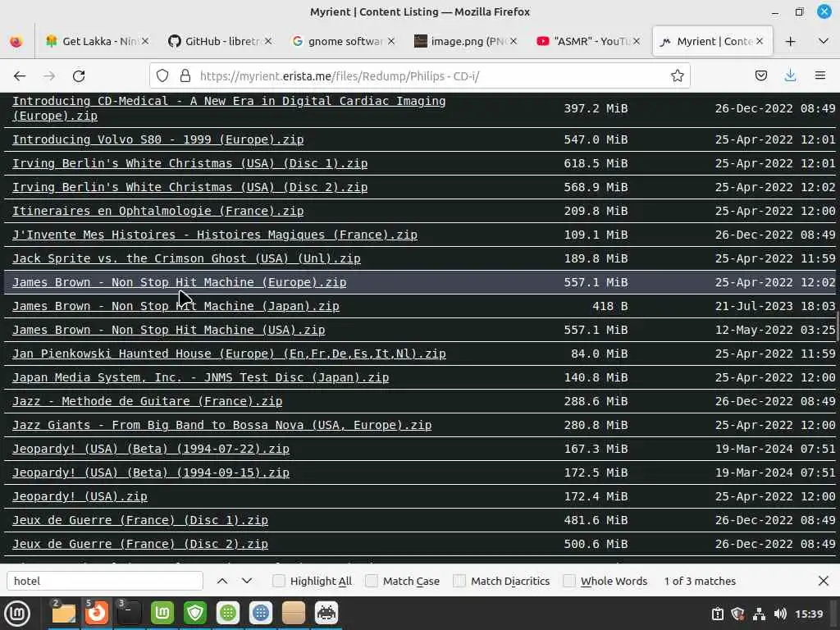The width and height of the screenshot is (840, 630).
Task: Download James Brown Non Stop (Japan).zip
Action: (176, 306)
